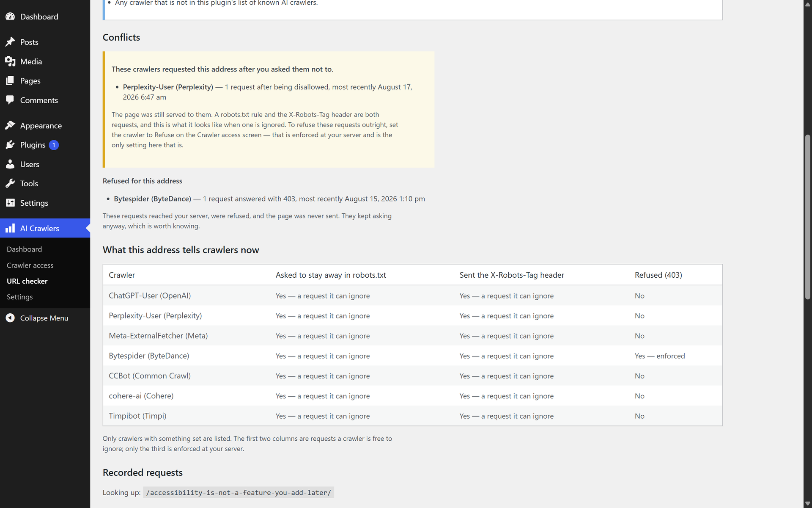
Task: Click the Dashboard gauge icon
Action: 10,17
